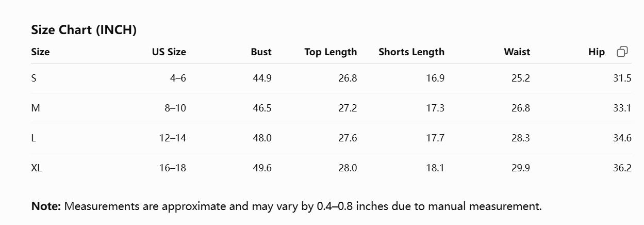Select the XL size row label
Screen dimensions: 644x225
click(36, 168)
